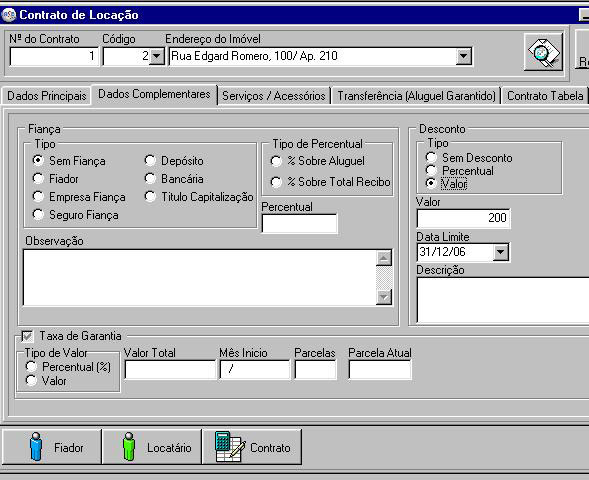Screen dimensions: 589x480
Task: Click the Nº do Contrato field
Action: tap(54, 56)
